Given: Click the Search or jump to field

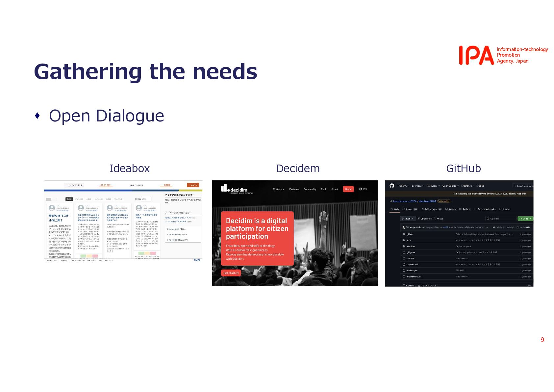Looking at the screenshot, I should [523, 186].
